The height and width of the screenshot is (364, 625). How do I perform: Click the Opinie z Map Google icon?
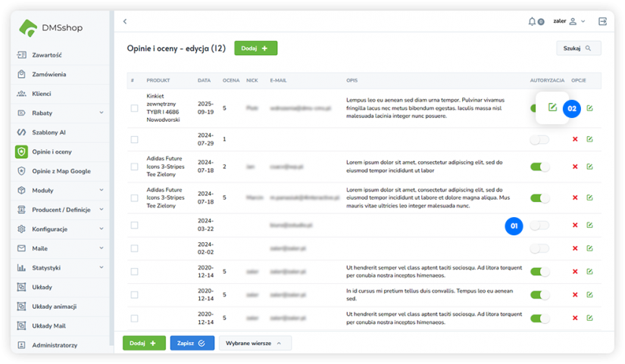pos(22,171)
